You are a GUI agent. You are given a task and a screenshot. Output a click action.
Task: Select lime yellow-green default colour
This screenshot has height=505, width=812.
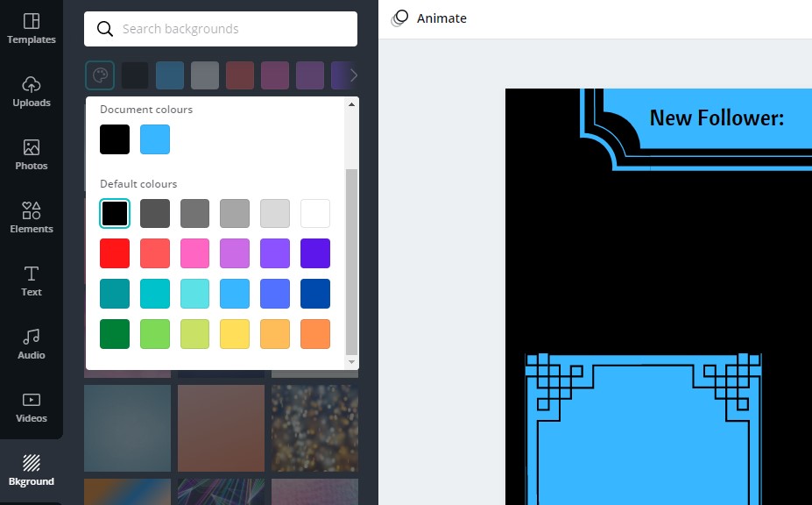pos(194,333)
